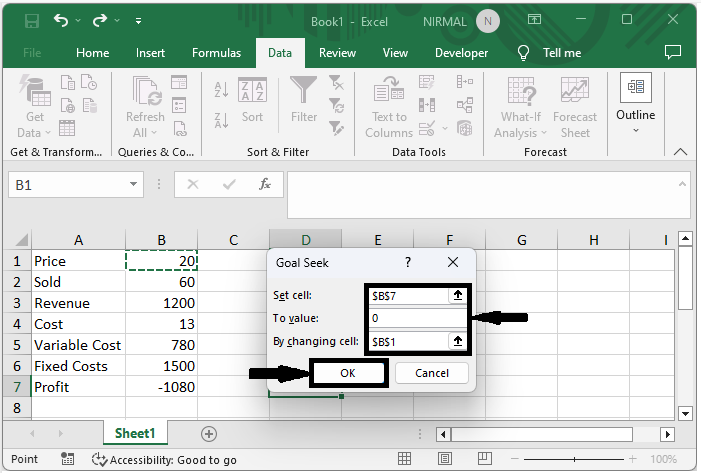Open the Sort dialog button
The image size is (701, 473).
point(253,101)
